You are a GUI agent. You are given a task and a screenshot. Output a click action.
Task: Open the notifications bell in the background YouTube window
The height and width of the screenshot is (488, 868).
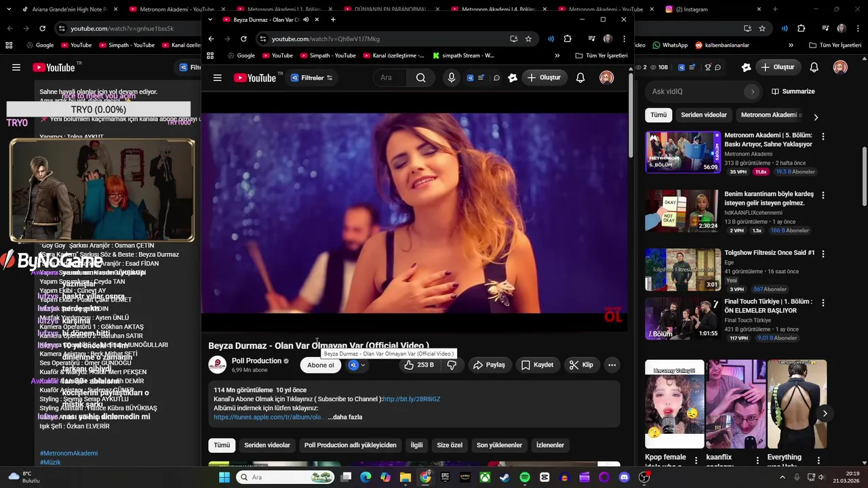[814, 67]
